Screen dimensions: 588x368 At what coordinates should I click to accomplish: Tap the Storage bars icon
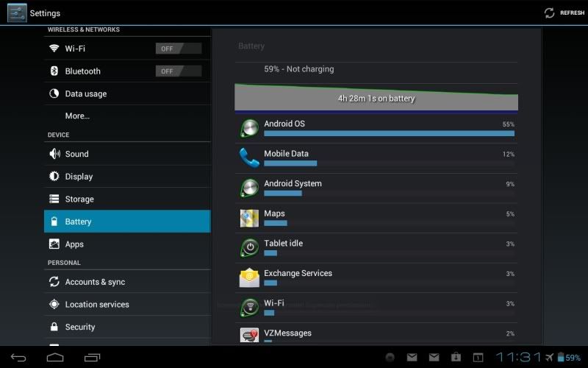(x=54, y=199)
